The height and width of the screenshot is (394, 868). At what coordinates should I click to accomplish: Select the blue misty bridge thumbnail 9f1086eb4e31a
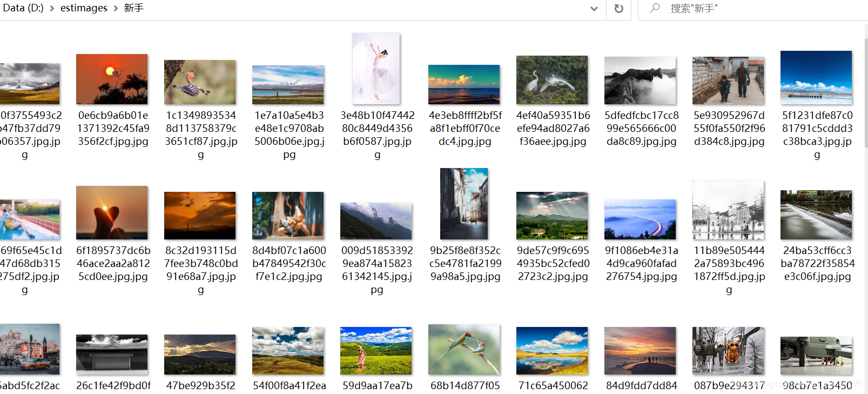click(640, 219)
